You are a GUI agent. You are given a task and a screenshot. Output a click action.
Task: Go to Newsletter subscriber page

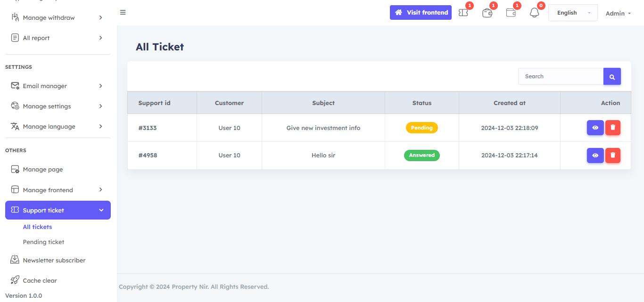[54, 260]
